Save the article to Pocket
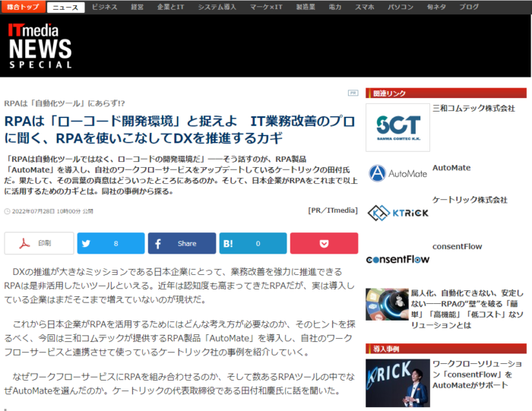The image size is (532, 411). point(324,243)
